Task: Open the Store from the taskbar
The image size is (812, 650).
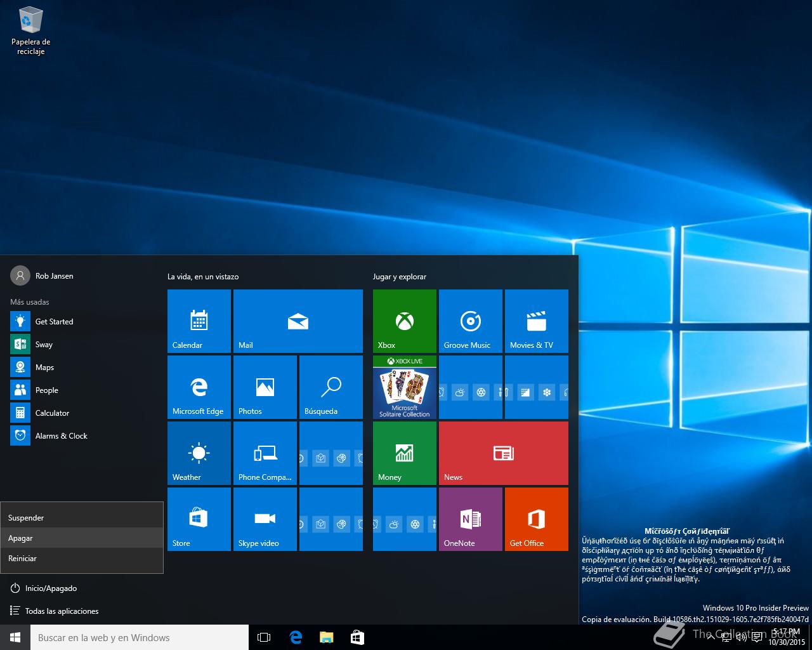Action: tap(357, 637)
